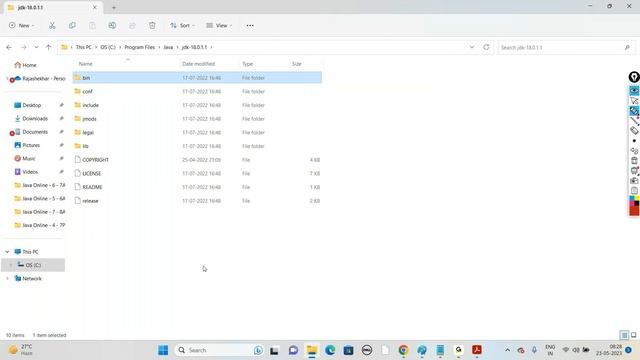The height and width of the screenshot is (360, 640).
Task: Switch to the large icons view layout
Action: [634, 336]
